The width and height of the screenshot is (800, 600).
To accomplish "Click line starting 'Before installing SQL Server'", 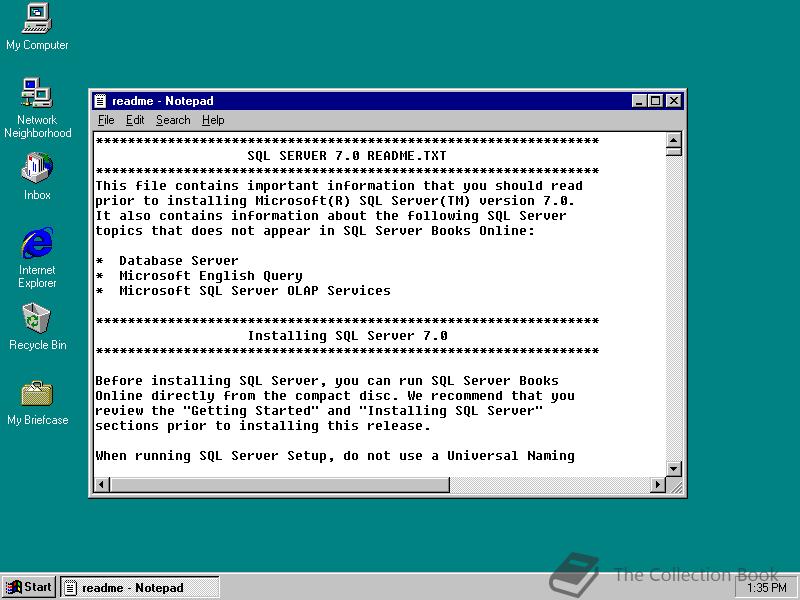I will [x=327, y=381].
